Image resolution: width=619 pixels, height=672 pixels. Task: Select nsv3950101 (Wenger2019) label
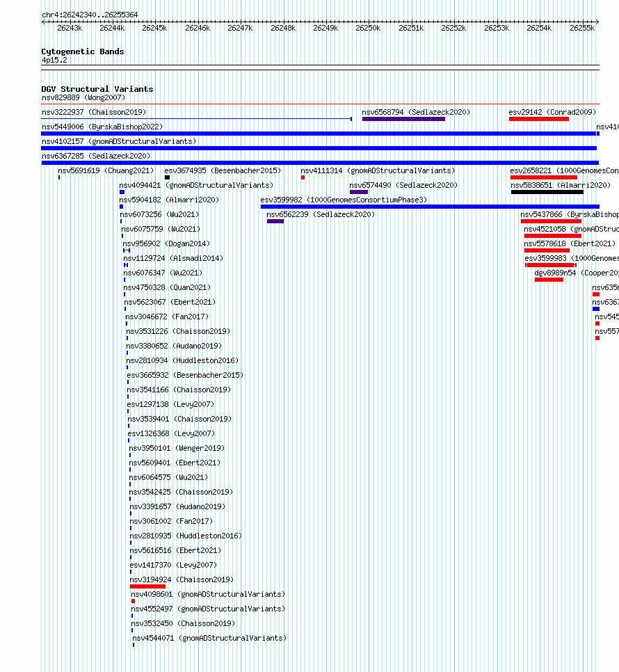pyautogui.click(x=177, y=448)
